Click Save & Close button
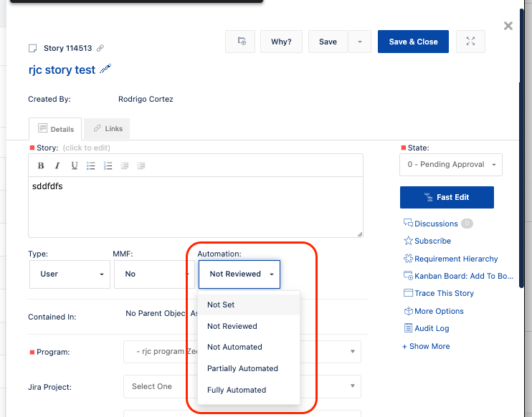 (413, 42)
